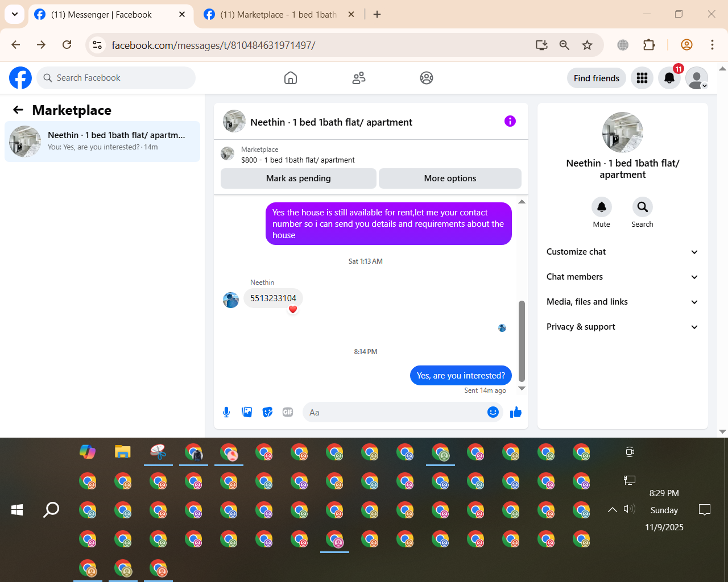This screenshot has height=582, width=728.
Task: Expand Media, files and links section
Action: 623,302
